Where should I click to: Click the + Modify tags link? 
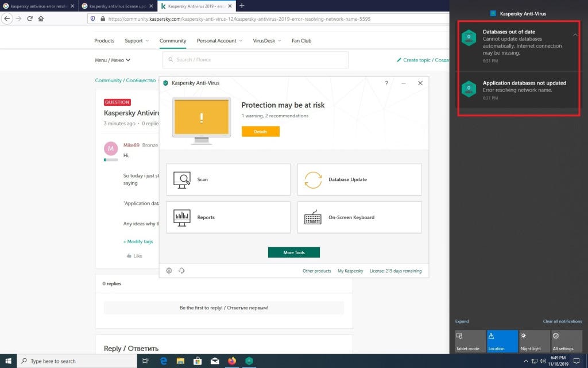coord(138,241)
